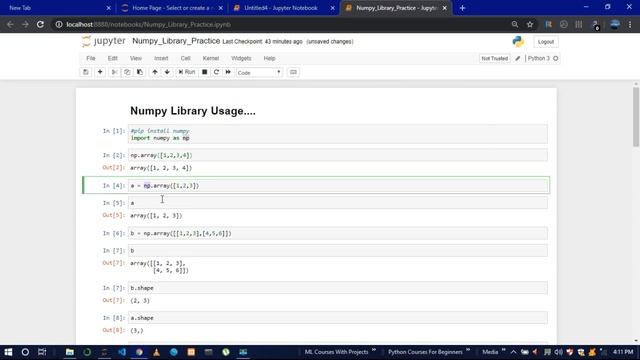Open the File menu
Viewport: 640px width, 360px height.
[91, 58]
